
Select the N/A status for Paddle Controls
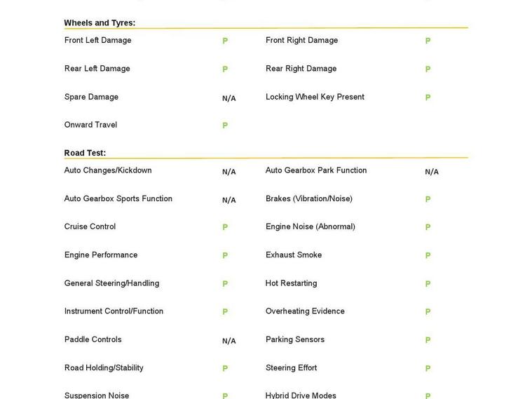tap(229, 341)
